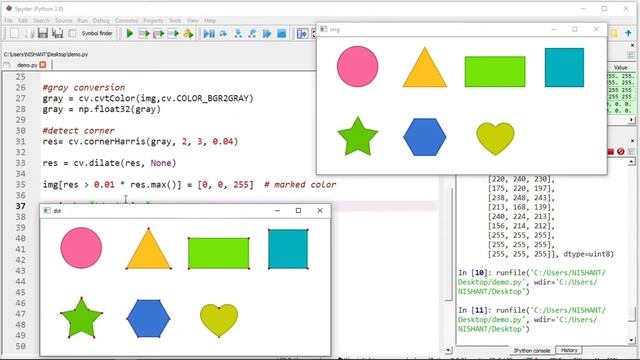Open the Help menu
Viewport: 640px width, 360px height.
coord(210,20)
